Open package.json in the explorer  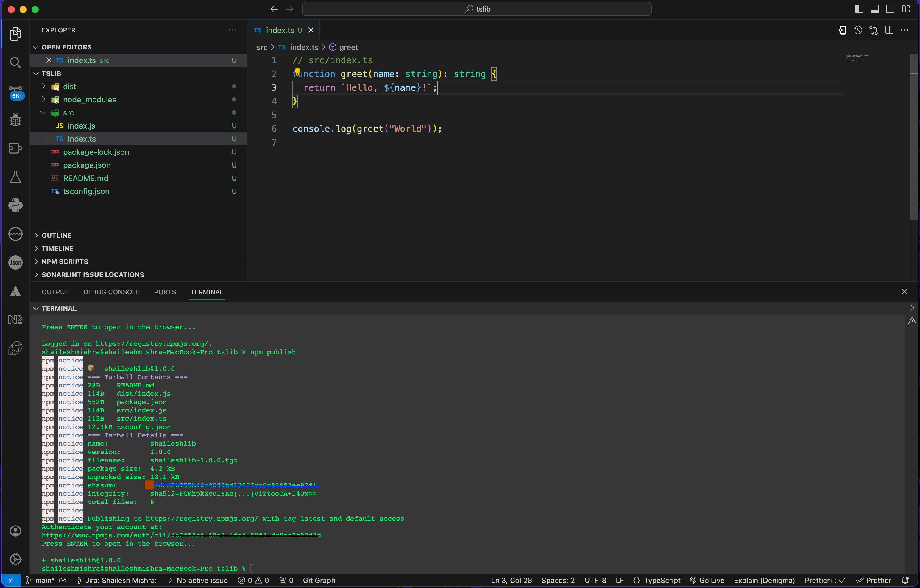pyautogui.click(x=87, y=165)
